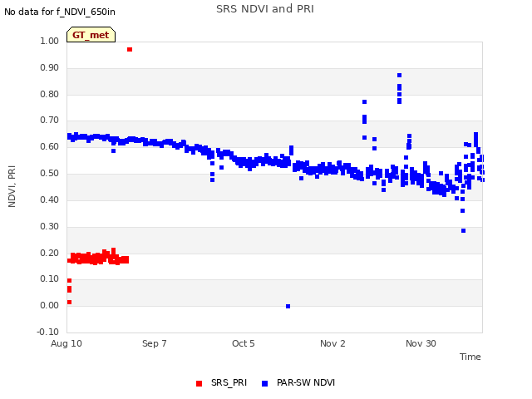Click the 0.70 y-axis tick label
Screen dimensions: 532x399
coord(50,121)
